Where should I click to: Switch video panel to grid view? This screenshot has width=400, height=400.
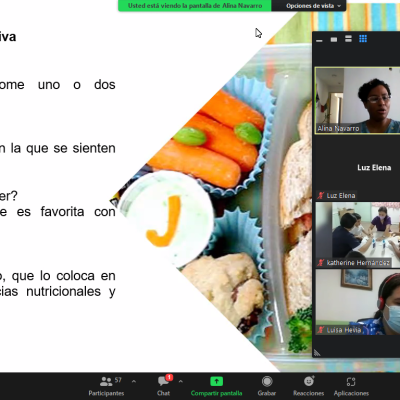[x=363, y=39]
